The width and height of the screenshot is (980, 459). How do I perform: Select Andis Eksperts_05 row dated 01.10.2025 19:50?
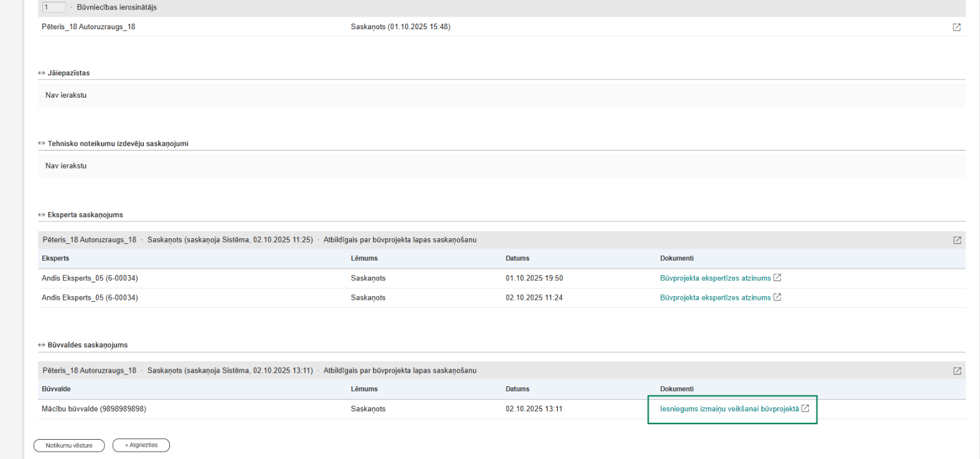coord(90,279)
